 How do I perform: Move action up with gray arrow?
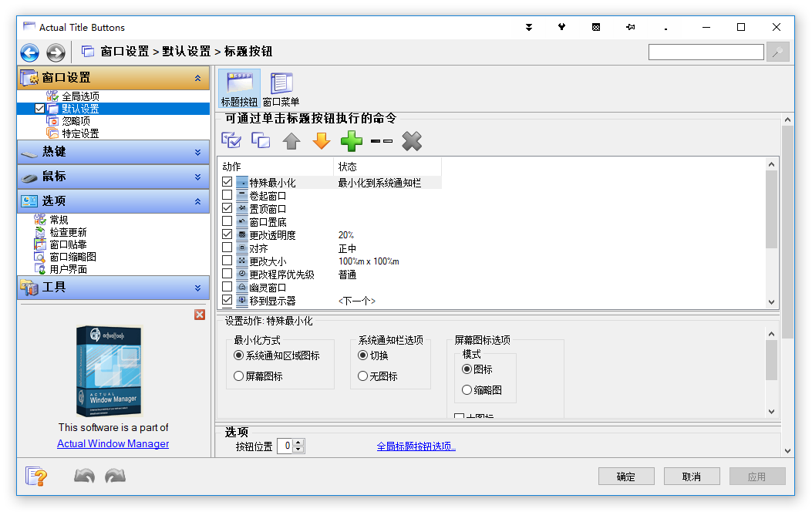[291, 141]
